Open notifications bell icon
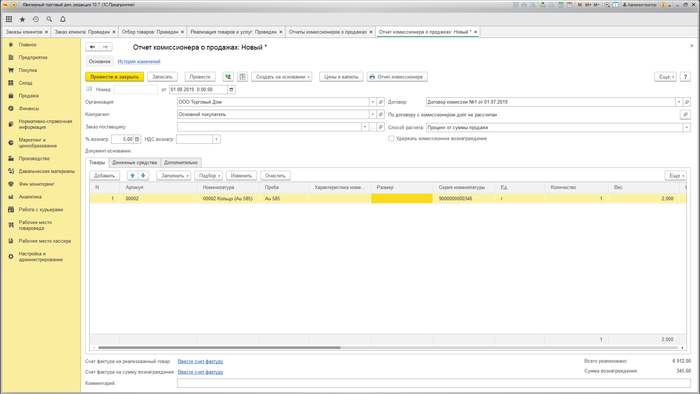 63,19
